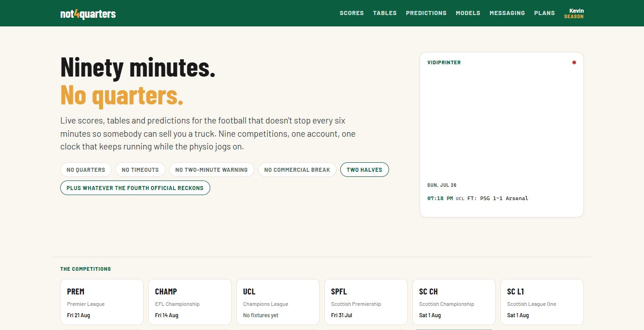Click the No Quarters pill
Viewport: 644px width, 330px height.
point(86,170)
